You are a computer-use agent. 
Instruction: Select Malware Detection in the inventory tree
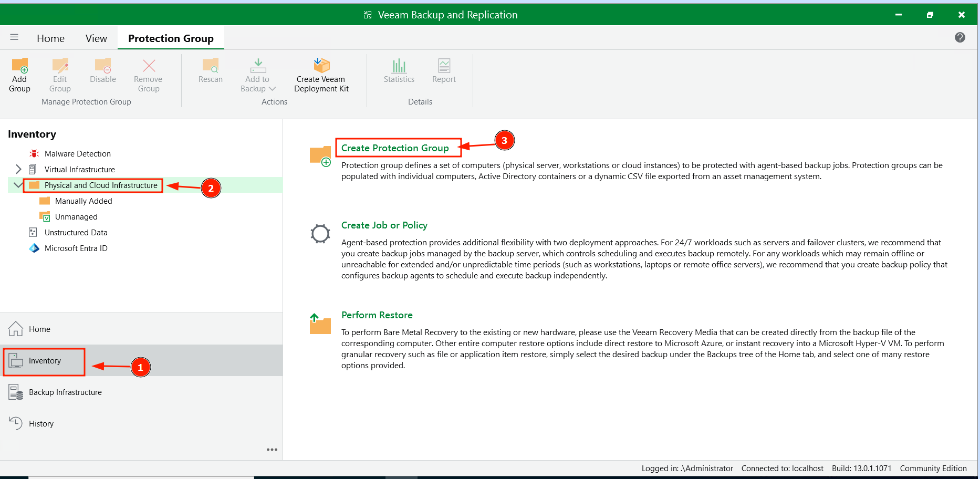[78, 153]
